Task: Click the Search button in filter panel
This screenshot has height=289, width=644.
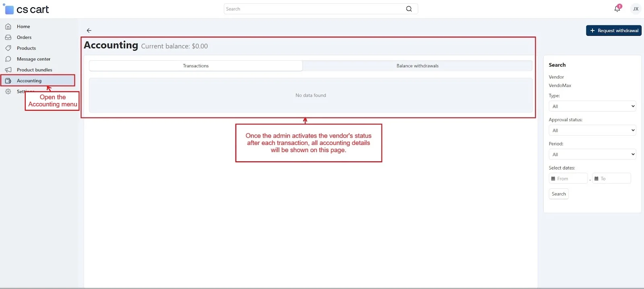Action: click(x=559, y=194)
